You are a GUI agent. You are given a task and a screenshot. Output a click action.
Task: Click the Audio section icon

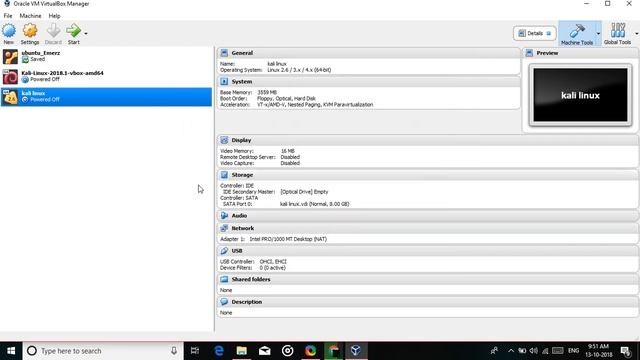click(224, 216)
